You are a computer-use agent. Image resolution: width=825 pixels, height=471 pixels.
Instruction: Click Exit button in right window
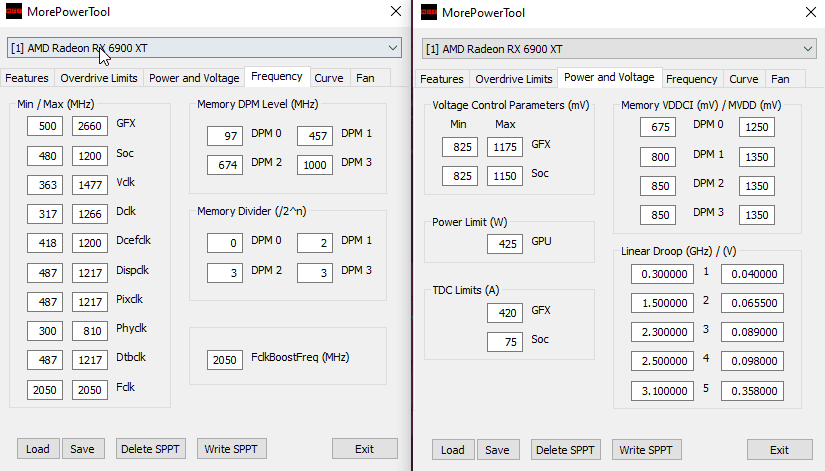779,450
